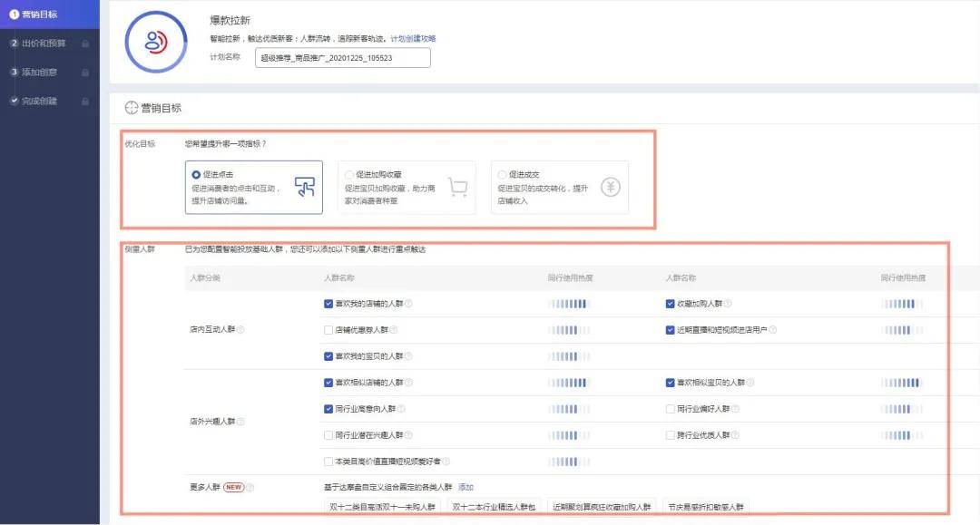This screenshot has height=525, width=980.
Task: Click the lock icon next to 出价和预算
Action: (x=85, y=44)
